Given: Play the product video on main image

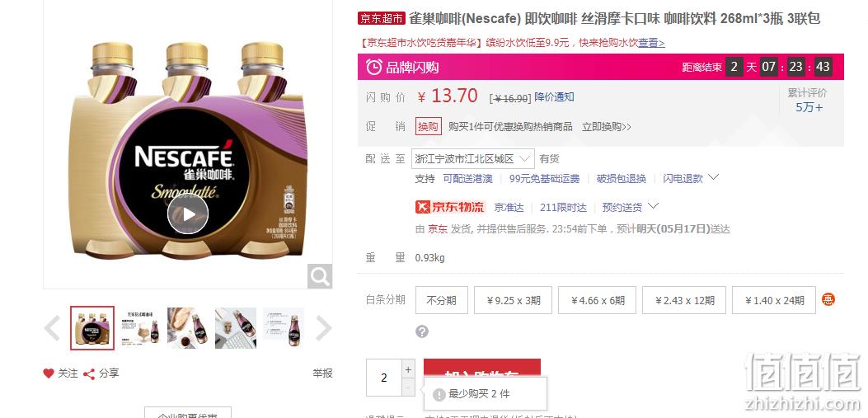Looking at the screenshot, I should click(x=188, y=214).
